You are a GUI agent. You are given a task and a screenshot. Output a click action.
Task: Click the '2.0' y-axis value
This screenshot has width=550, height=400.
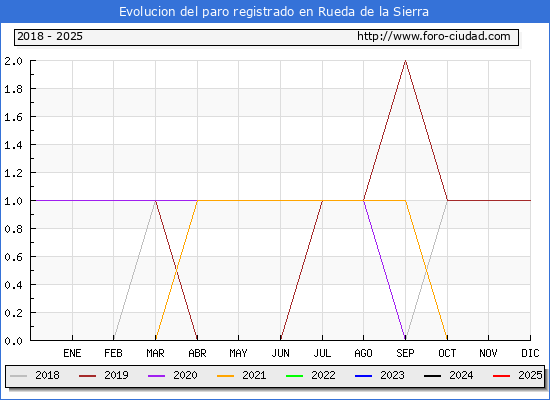(13, 61)
